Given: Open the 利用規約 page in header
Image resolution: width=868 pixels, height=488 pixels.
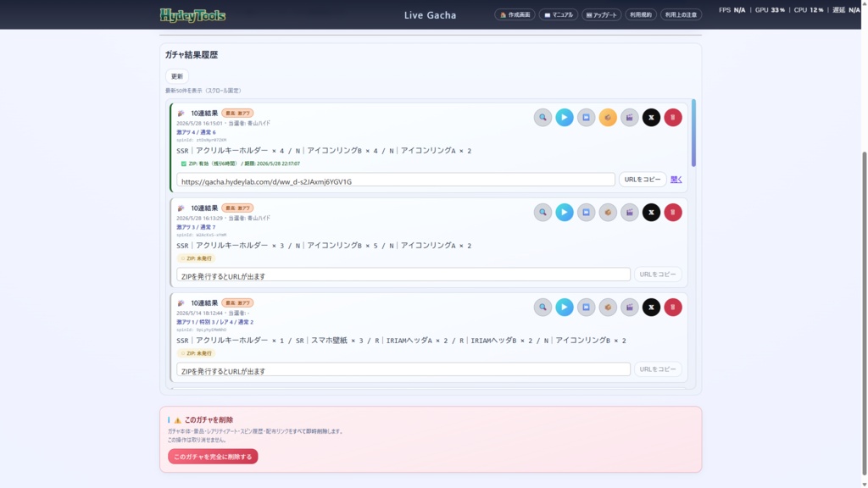Looking at the screenshot, I should point(641,15).
